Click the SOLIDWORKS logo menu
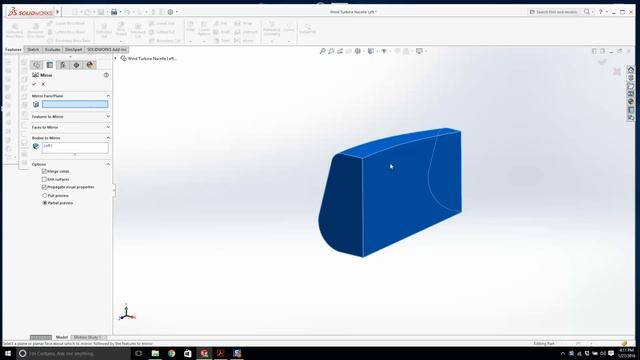Image resolution: width=640 pixels, height=360 pixels. coord(31,12)
